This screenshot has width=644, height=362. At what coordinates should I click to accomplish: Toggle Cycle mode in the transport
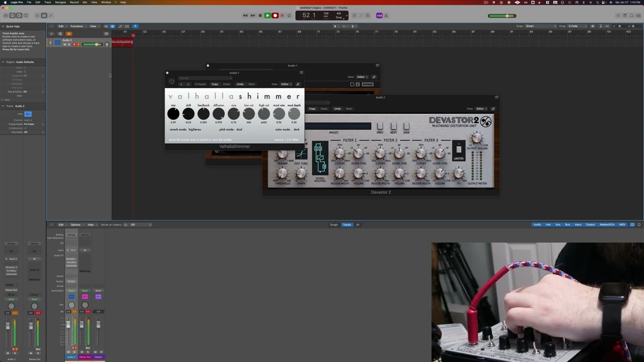(x=289, y=16)
